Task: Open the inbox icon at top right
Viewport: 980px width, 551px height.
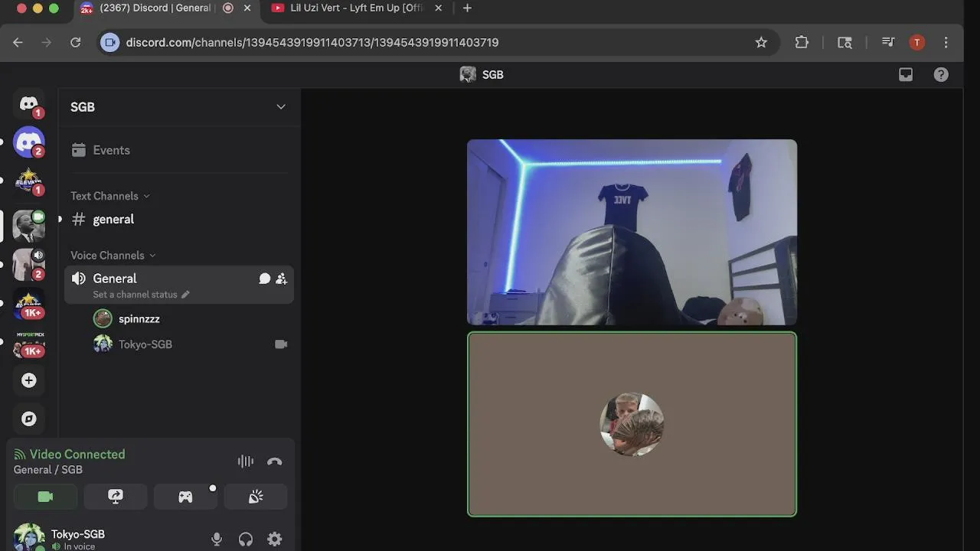Action: point(906,74)
